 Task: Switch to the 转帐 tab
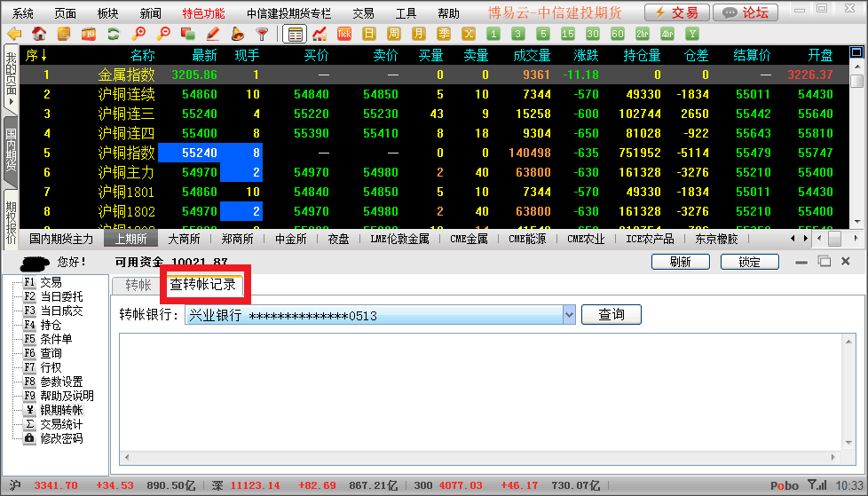(138, 285)
